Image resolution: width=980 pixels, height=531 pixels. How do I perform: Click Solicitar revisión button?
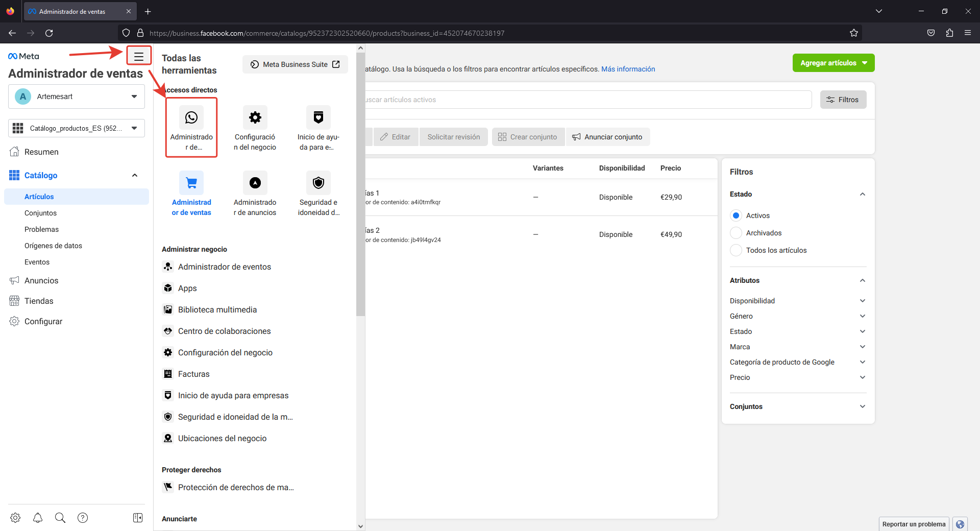454,137
